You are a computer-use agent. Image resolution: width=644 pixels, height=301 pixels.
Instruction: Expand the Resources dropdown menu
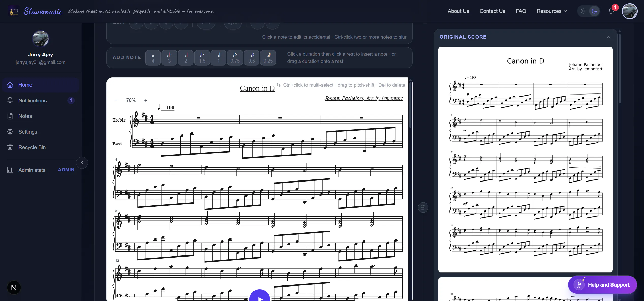click(x=552, y=11)
